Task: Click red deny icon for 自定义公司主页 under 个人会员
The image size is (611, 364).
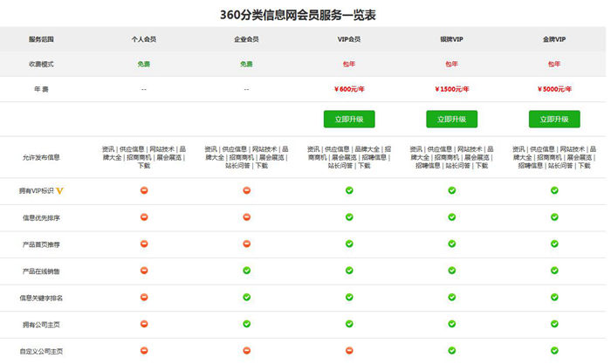Action: point(144,350)
